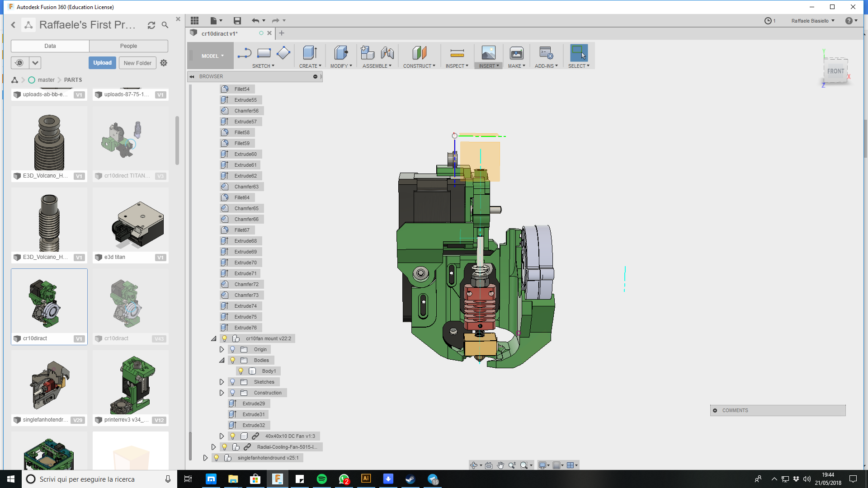This screenshot has height=488, width=868.
Task: Toggle visibility of Bodies folder
Action: click(x=232, y=360)
